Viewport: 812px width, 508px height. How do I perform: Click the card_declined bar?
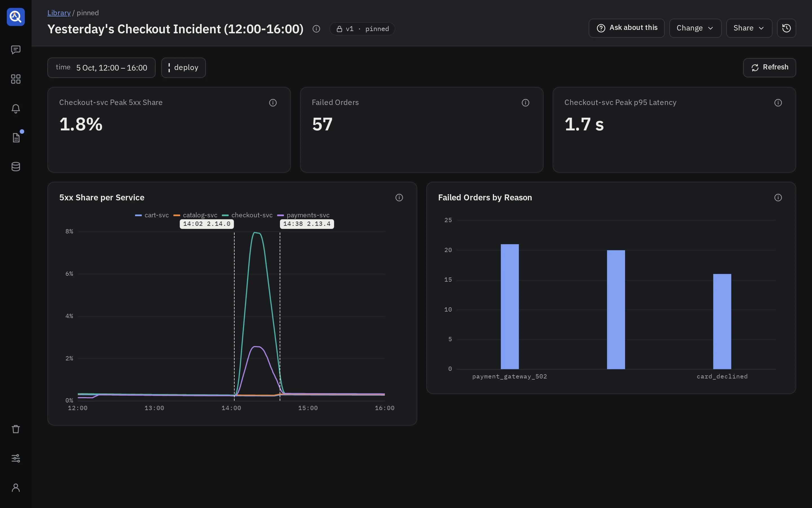(x=722, y=321)
